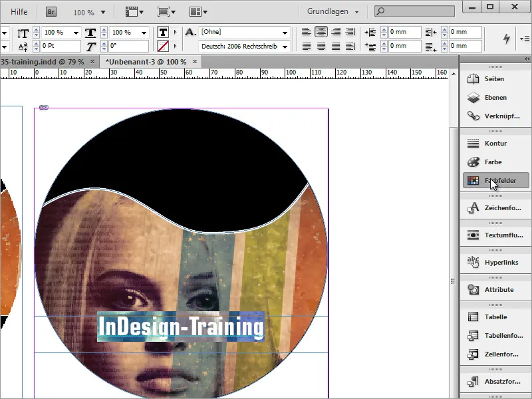Select the text fill color T box
Viewport: 532px width, 399px height.
click(163, 32)
